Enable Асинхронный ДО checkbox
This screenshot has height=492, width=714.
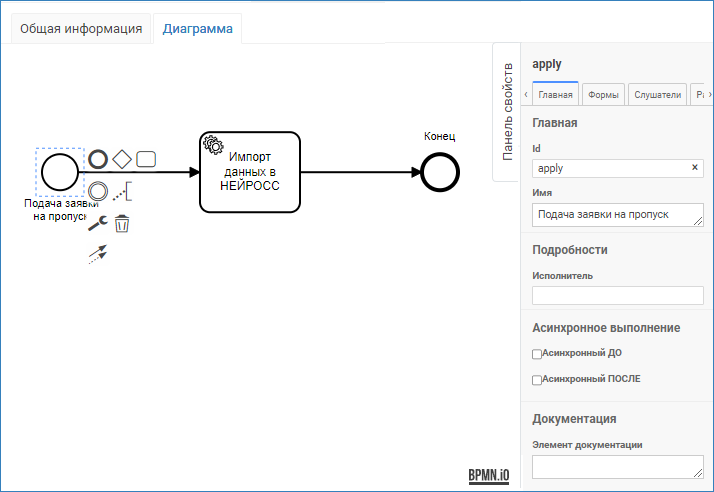pyautogui.click(x=537, y=354)
